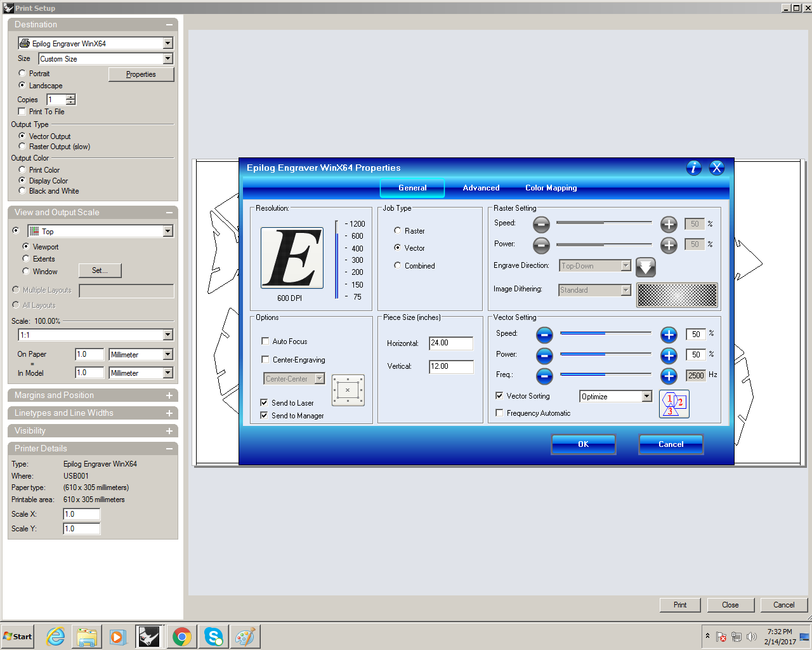This screenshot has height=650, width=812.
Task: Click the Properties button in Print Setup
Action: (141, 74)
